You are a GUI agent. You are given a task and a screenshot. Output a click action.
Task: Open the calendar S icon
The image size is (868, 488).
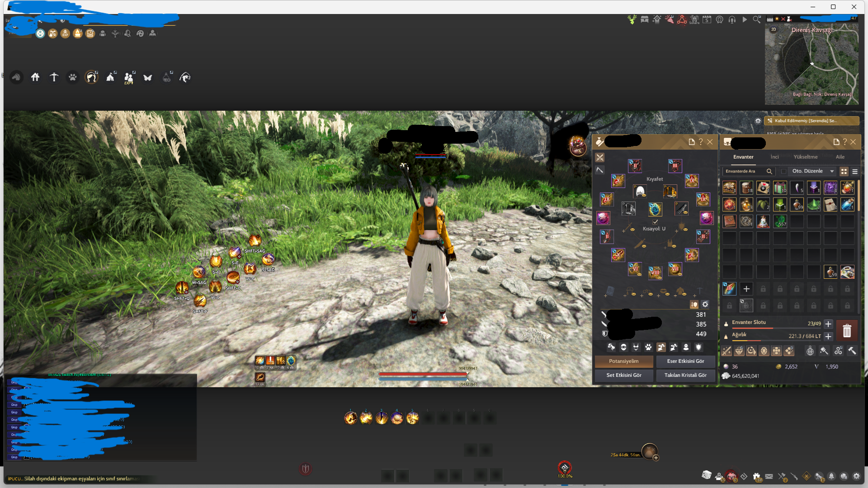click(x=707, y=19)
